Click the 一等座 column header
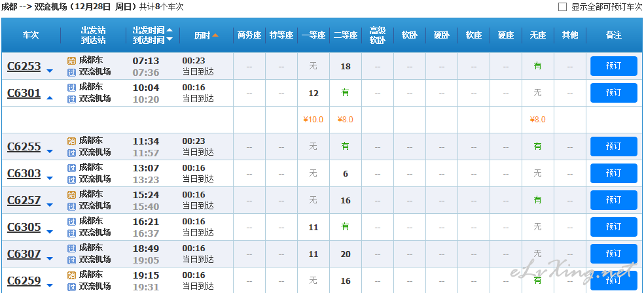This screenshot has height=293, width=644. pos(313,35)
